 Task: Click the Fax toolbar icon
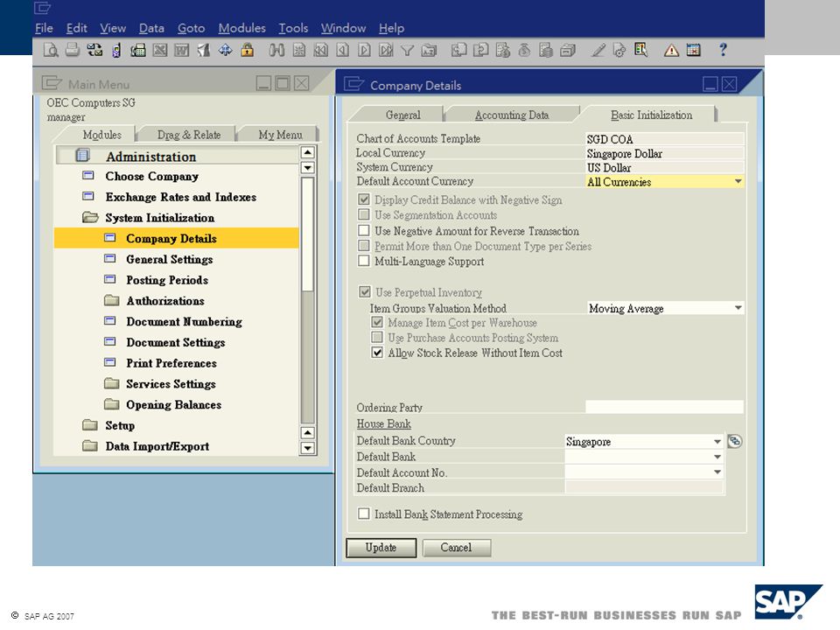(138, 51)
